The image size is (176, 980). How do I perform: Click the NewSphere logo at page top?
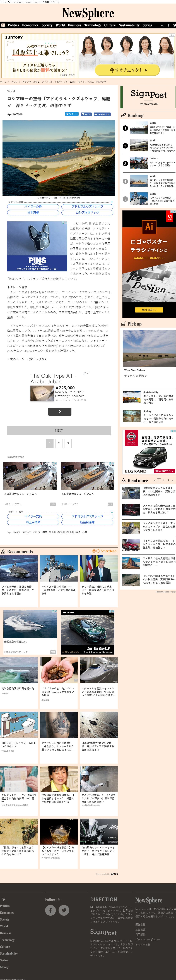click(x=88, y=13)
